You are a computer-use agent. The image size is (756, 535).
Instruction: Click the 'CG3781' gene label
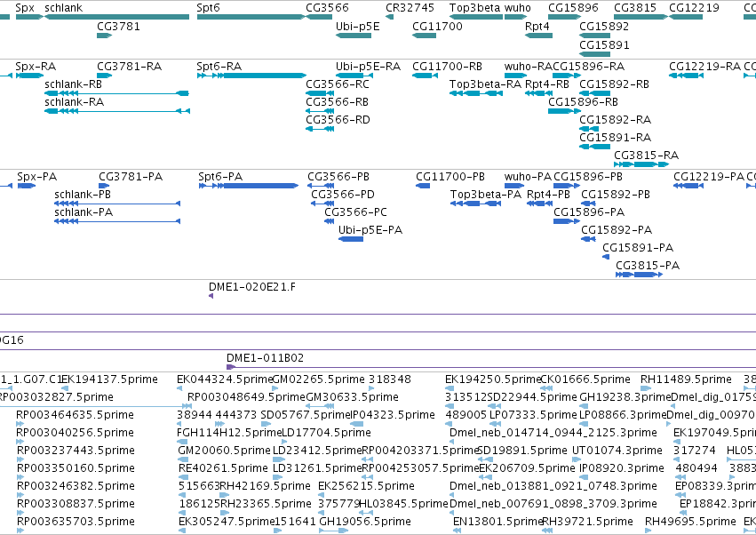[x=119, y=26]
